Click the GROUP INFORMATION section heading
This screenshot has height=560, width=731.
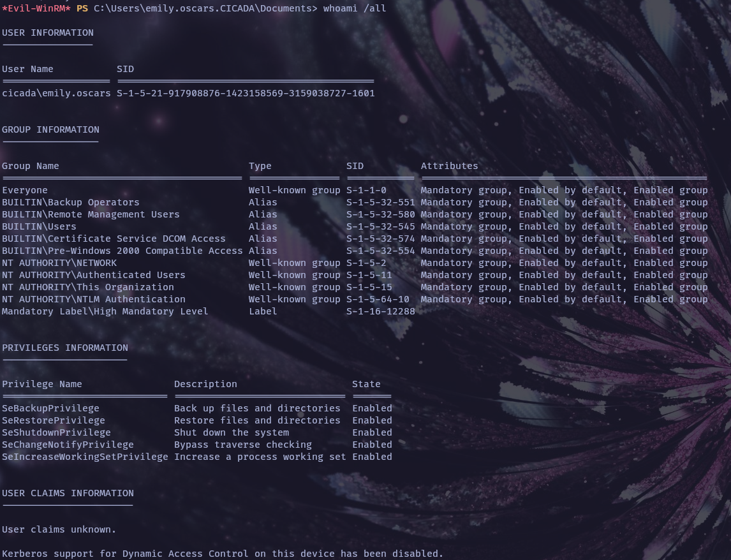point(50,129)
